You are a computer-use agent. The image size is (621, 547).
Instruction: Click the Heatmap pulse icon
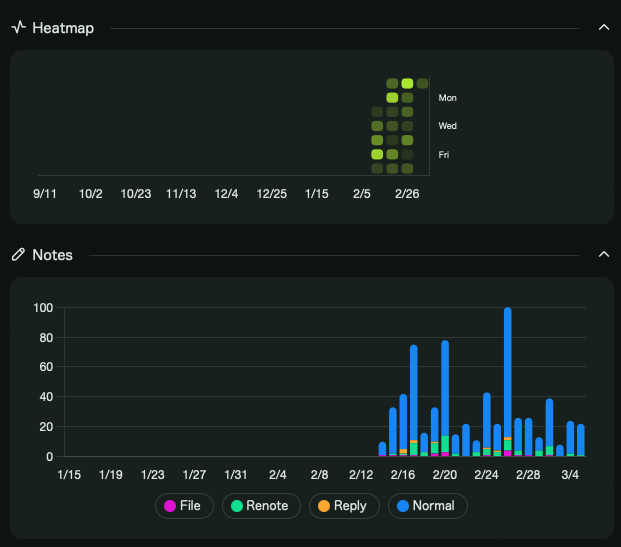coord(19,28)
